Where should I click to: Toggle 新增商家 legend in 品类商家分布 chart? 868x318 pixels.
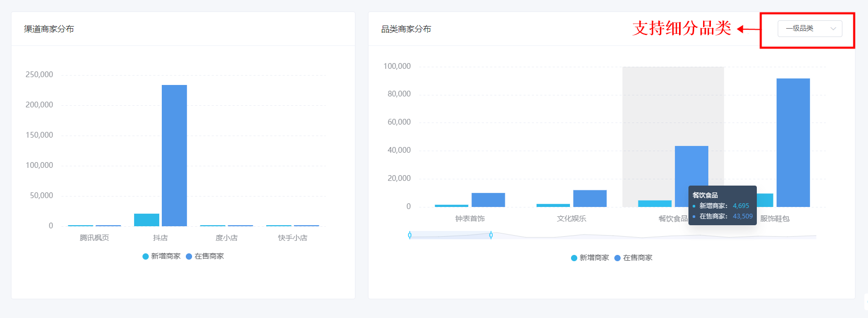coord(590,258)
